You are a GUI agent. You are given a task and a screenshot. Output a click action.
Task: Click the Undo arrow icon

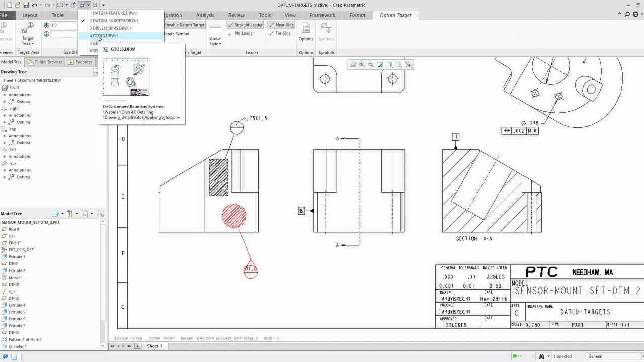[x=34, y=5]
